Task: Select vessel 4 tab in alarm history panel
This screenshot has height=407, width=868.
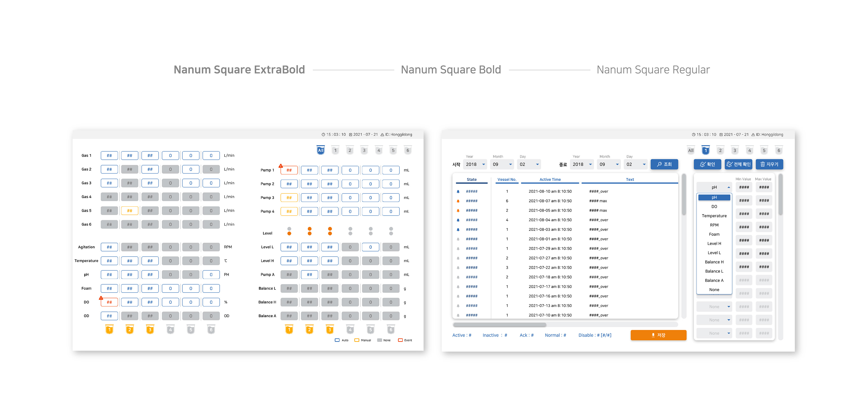Action: coord(749,150)
